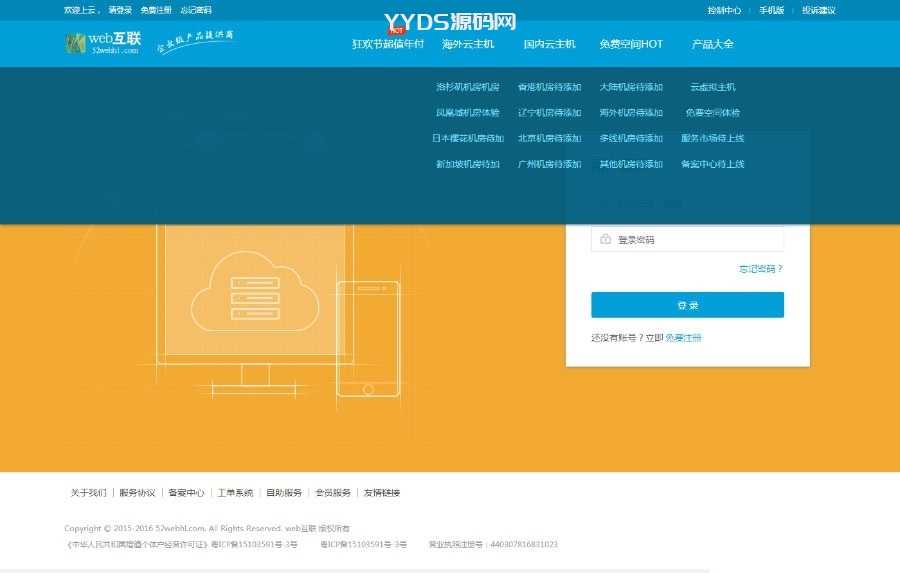Open the 国内云主机 menu
Viewport: 900px width, 573px height.
tap(549, 44)
